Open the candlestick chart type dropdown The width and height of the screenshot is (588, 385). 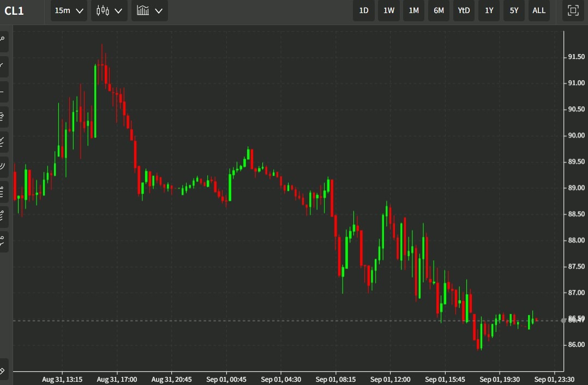point(109,10)
